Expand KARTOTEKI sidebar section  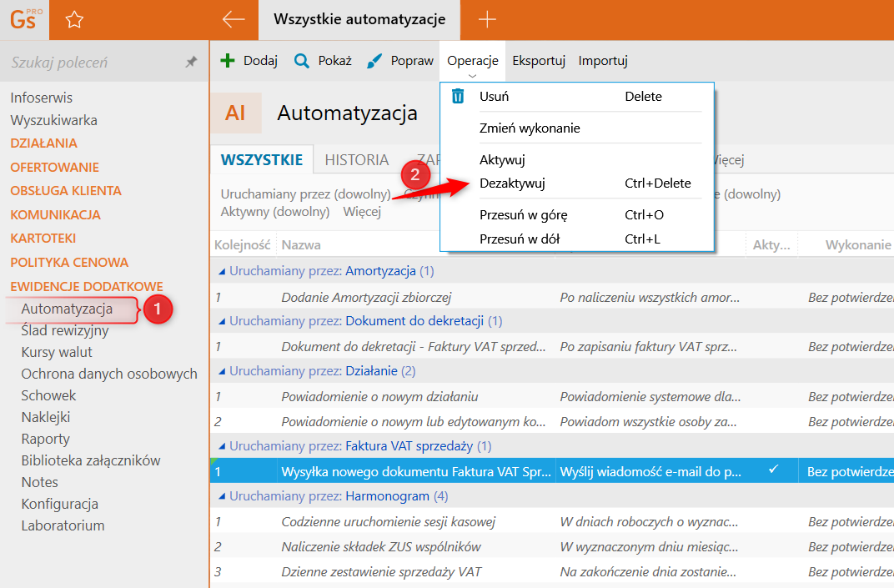[x=43, y=239]
